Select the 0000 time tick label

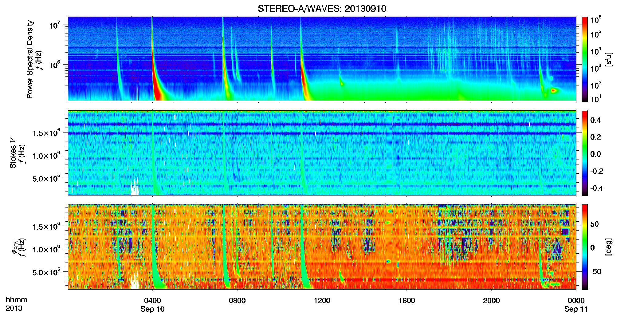(x=576, y=301)
